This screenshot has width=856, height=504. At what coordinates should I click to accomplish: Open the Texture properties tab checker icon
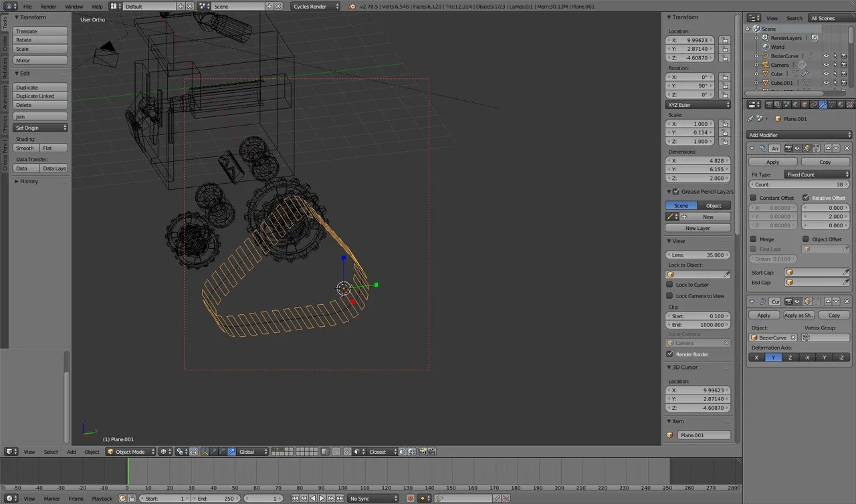click(x=849, y=104)
